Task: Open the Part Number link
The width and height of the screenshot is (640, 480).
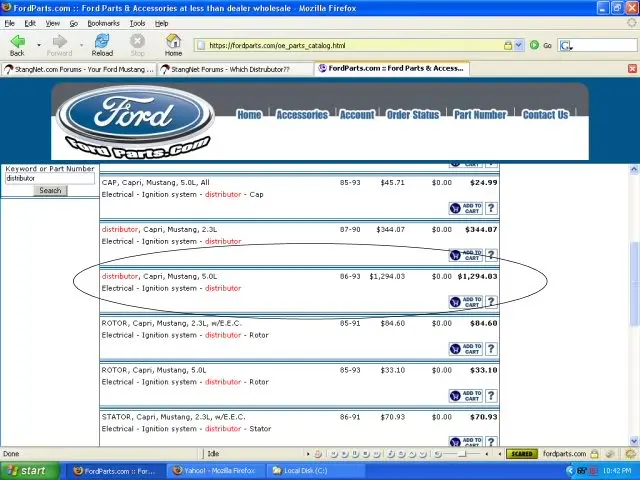Action: pyautogui.click(x=480, y=115)
